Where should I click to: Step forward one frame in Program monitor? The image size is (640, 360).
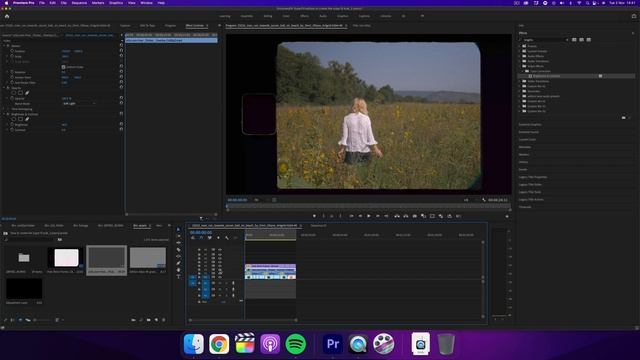click(x=378, y=216)
